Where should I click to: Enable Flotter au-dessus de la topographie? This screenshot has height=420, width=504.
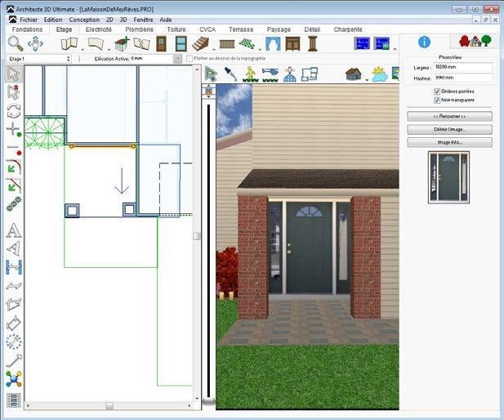(190, 59)
